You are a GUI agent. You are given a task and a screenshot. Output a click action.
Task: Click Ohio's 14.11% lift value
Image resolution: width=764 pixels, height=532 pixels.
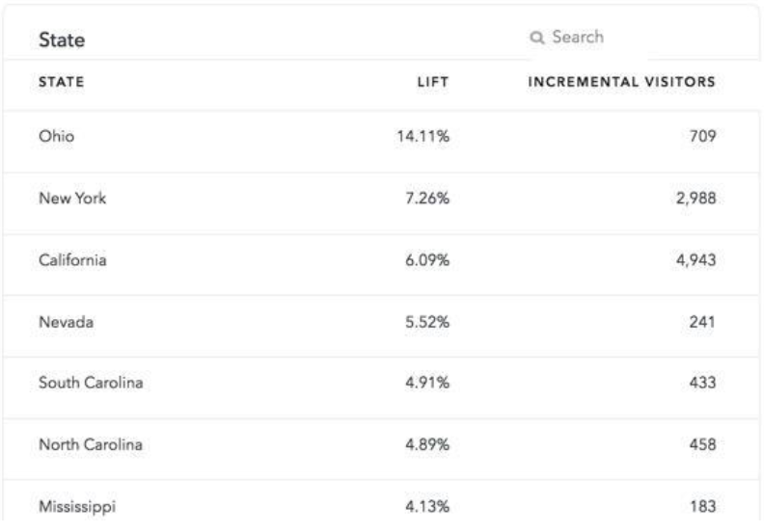[423, 136]
